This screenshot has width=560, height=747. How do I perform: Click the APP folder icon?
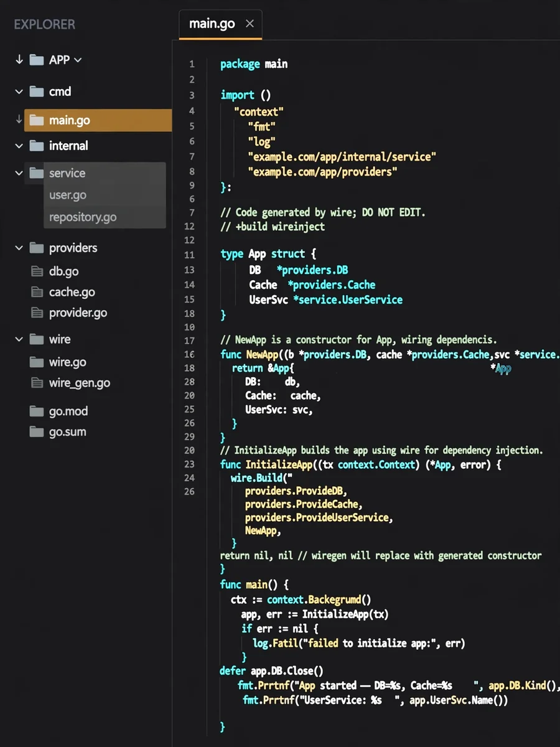(37, 60)
